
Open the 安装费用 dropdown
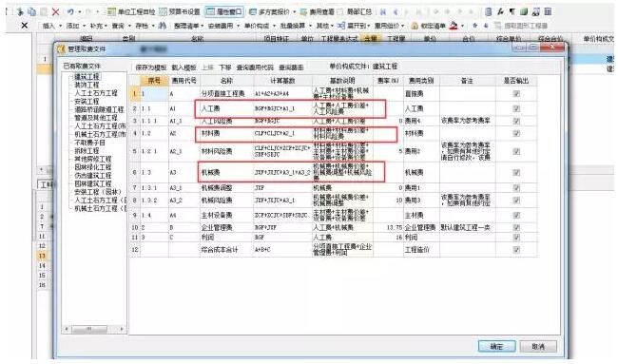(223, 26)
